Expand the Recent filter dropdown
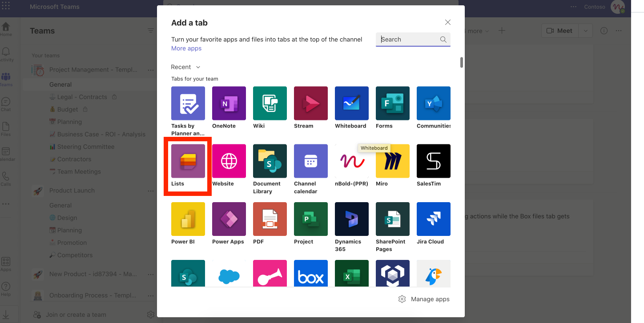The height and width of the screenshot is (323, 644). [185, 67]
